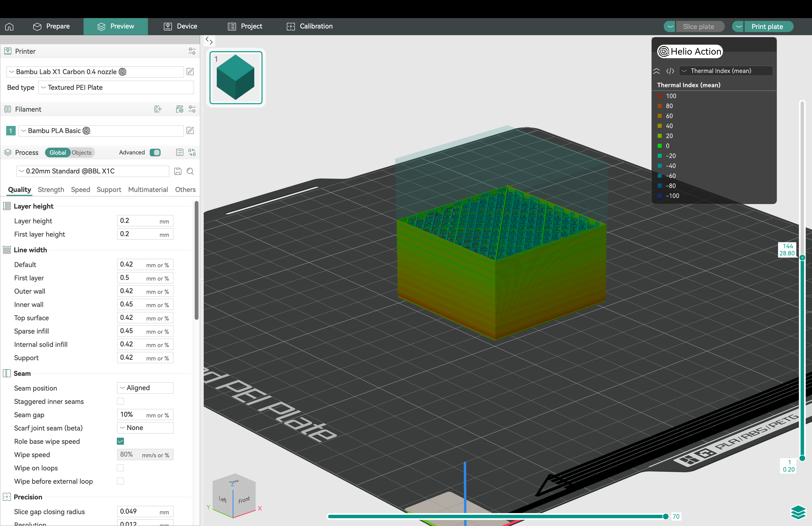Select plate 1 thumbnail

point(236,78)
